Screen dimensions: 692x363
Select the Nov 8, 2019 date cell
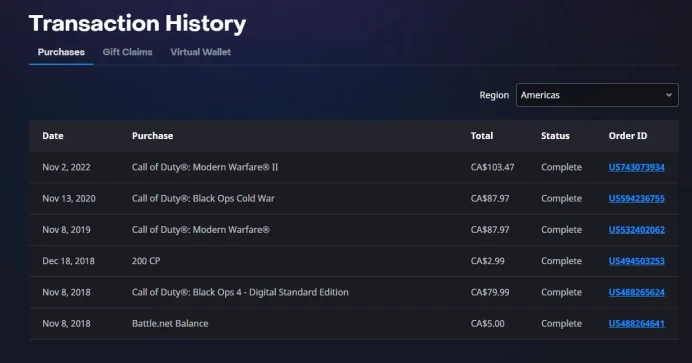(66, 230)
